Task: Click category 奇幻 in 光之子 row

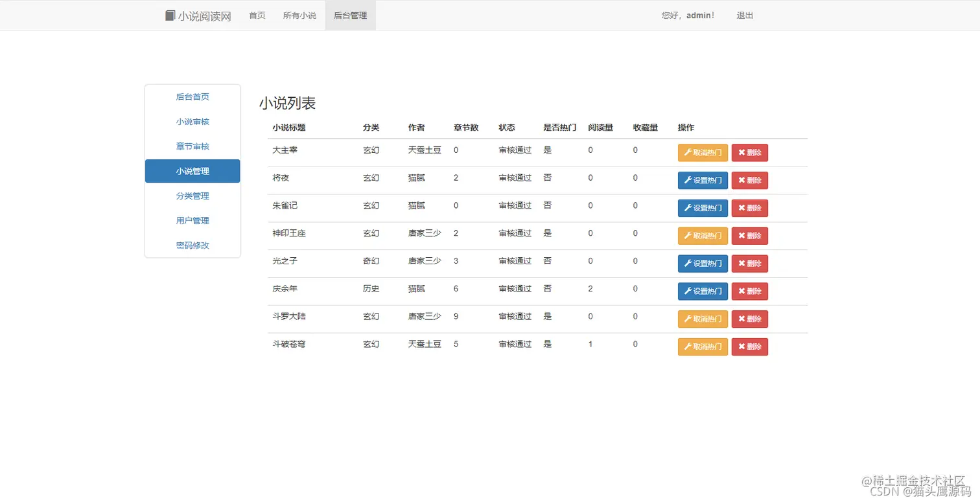Action: pos(371,261)
